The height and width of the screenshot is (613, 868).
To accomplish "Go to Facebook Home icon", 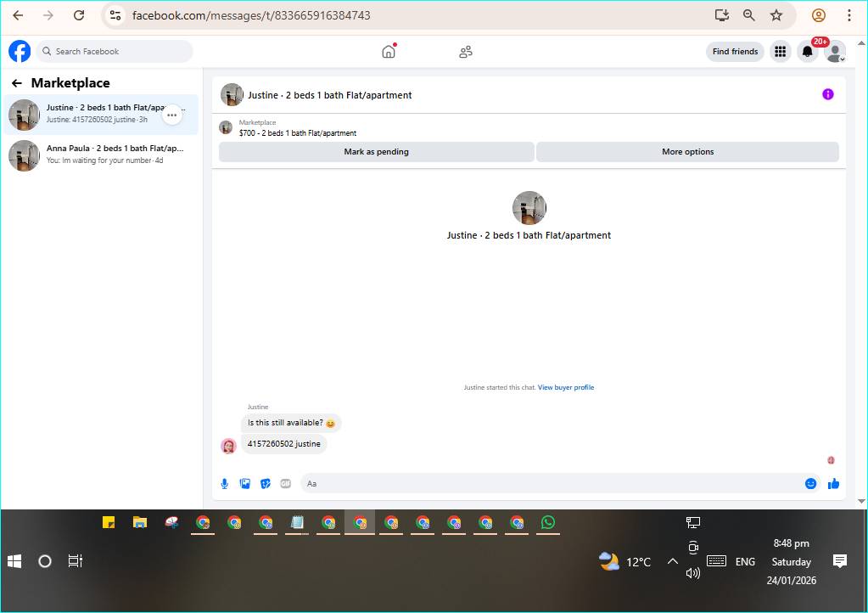I will click(x=389, y=52).
